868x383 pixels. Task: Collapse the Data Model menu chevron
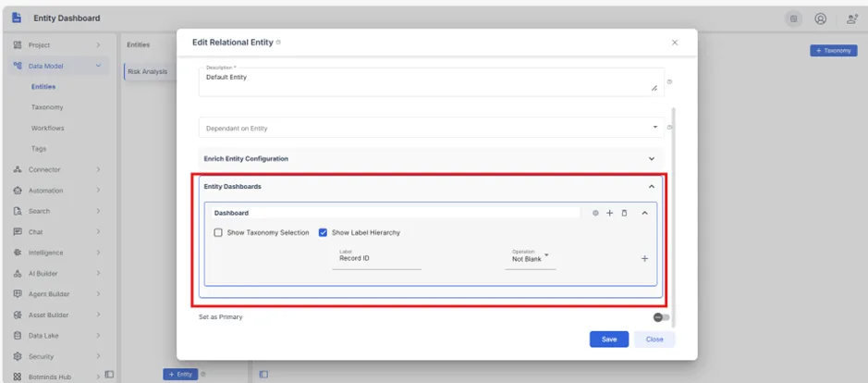coord(99,66)
